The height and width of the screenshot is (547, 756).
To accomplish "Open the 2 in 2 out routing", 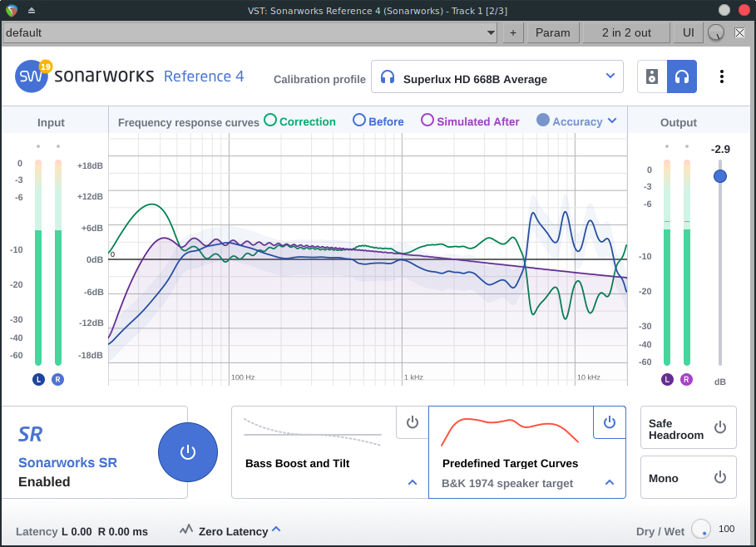I will 625,32.
